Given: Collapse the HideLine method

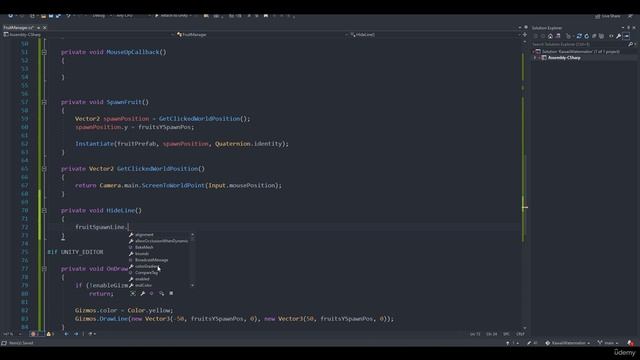Looking at the screenshot, I should (44, 211).
